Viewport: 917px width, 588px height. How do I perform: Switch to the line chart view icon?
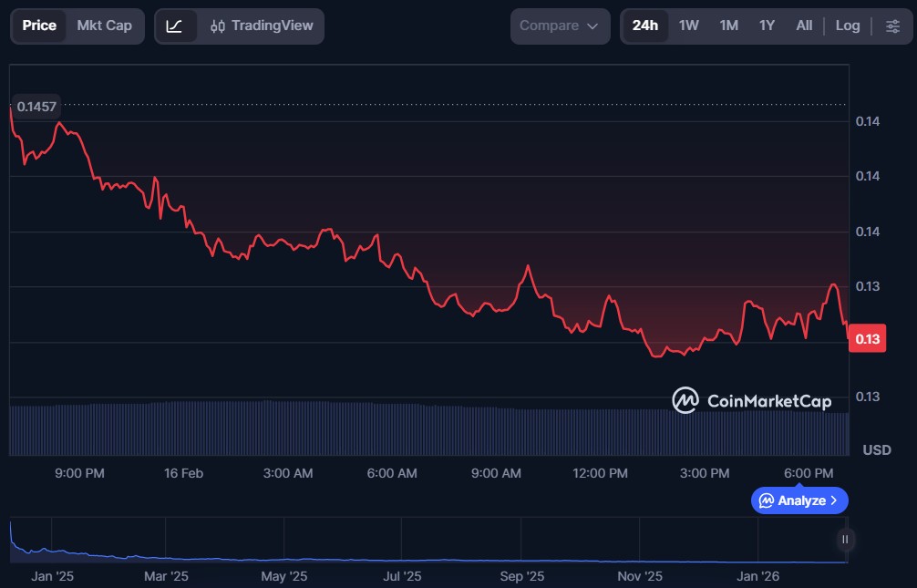tap(174, 26)
